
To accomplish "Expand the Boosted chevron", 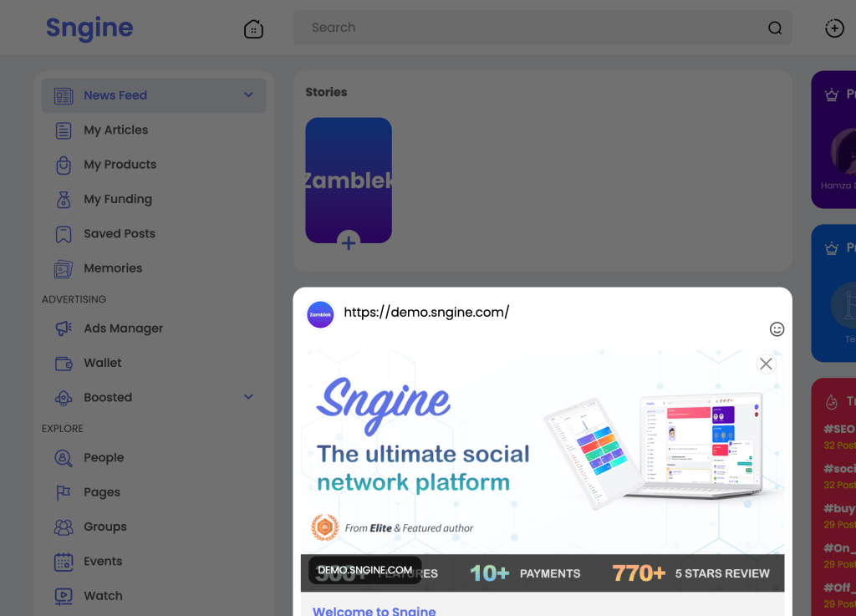I will tap(248, 397).
